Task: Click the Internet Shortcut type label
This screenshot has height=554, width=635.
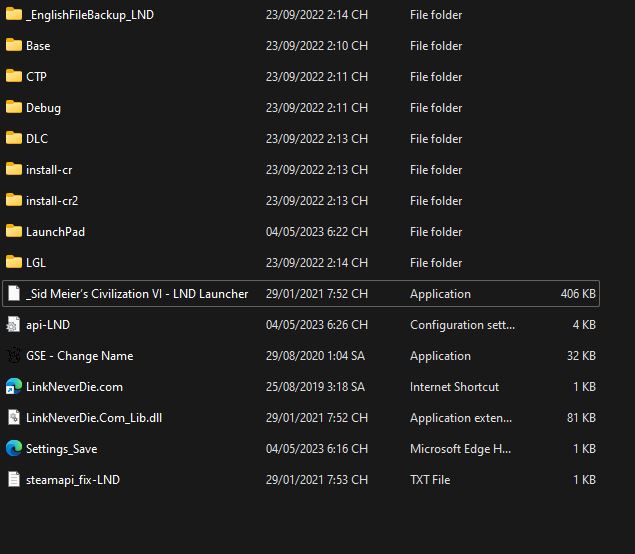Action: (454, 387)
